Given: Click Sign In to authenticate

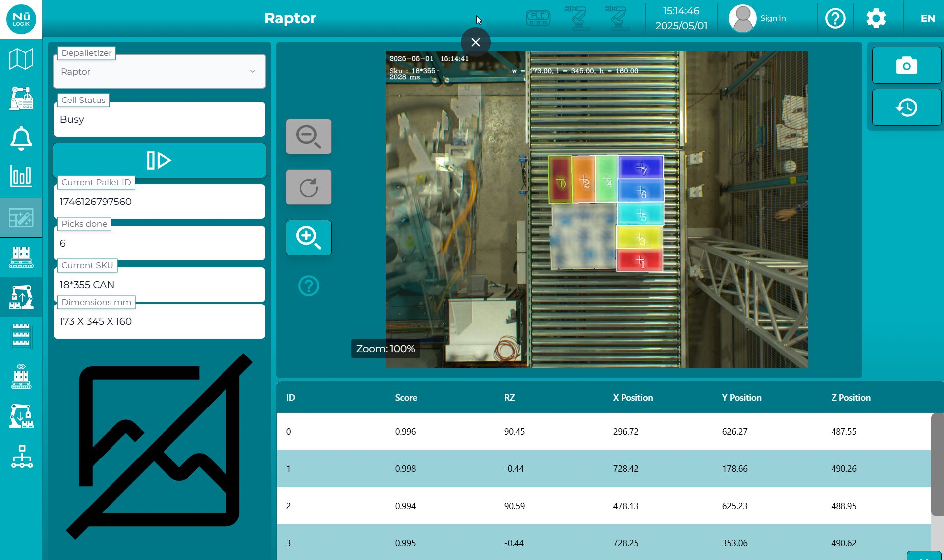Looking at the screenshot, I should 772,18.
